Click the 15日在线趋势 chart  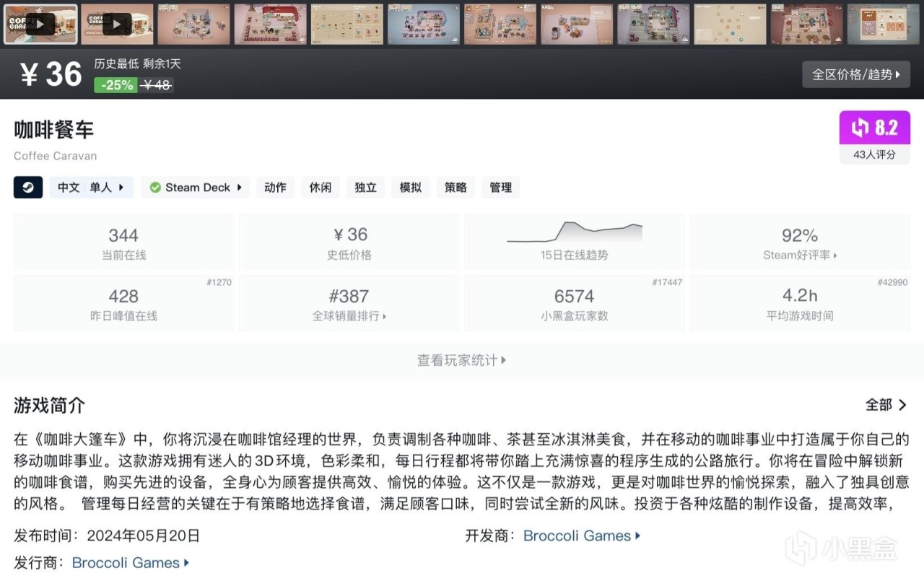pyautogui.click(x=575, y=241)
